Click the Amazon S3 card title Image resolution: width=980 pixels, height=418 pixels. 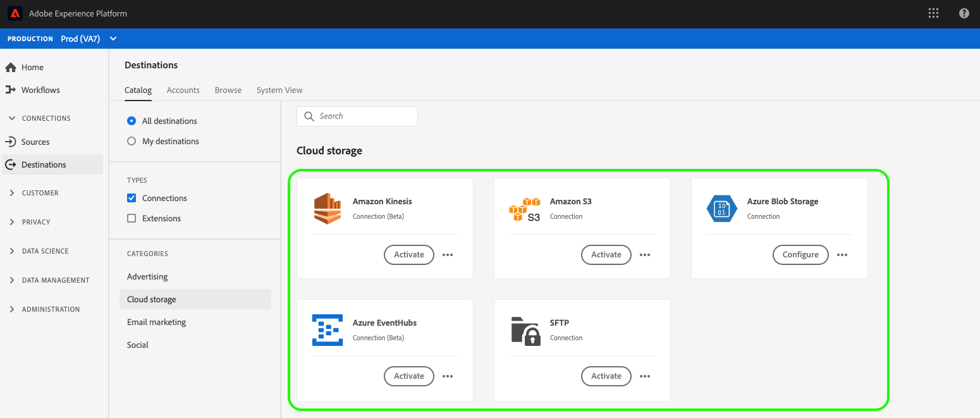click(571, 202)
